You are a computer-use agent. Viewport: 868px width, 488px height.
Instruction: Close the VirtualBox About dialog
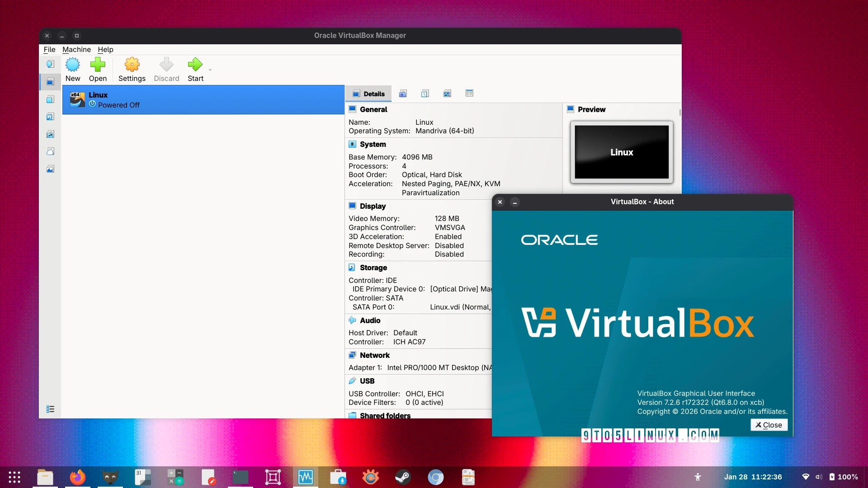click(x=769, y=425)
